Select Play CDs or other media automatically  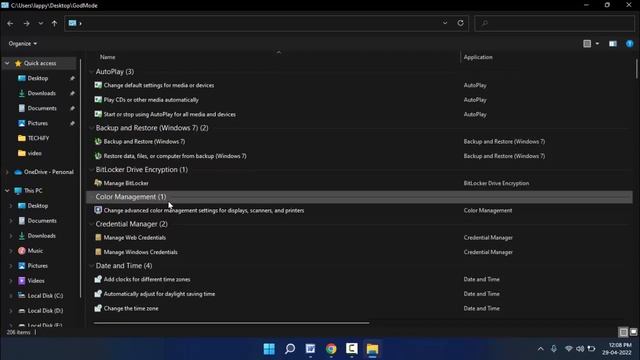tap(151, 100)
